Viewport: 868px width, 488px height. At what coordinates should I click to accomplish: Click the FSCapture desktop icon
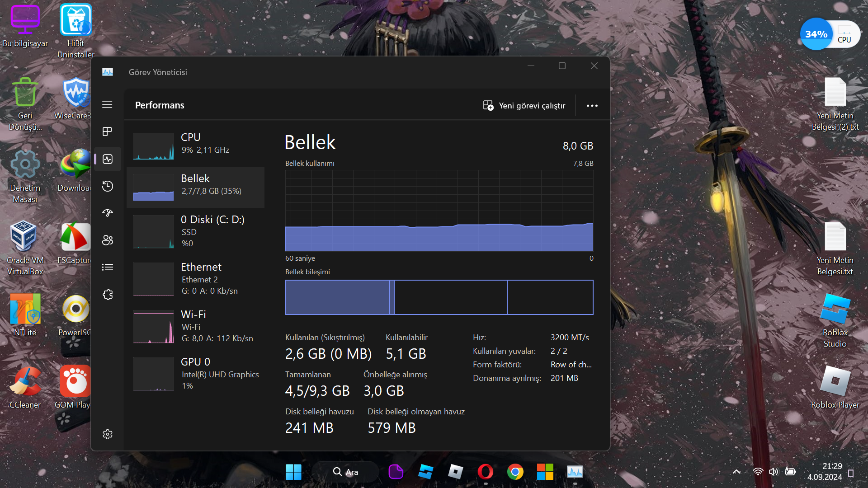(74, 243)
